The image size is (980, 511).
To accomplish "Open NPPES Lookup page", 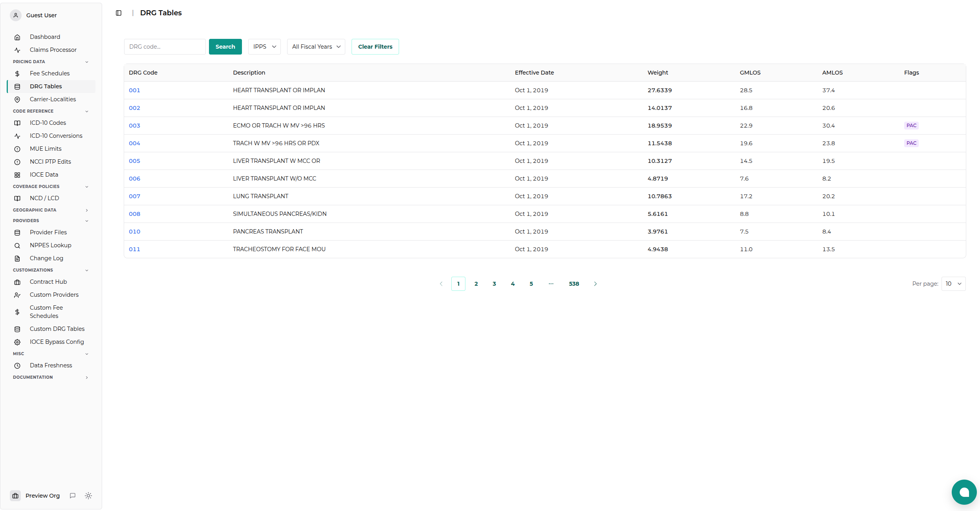I will (x=51, y=245).
